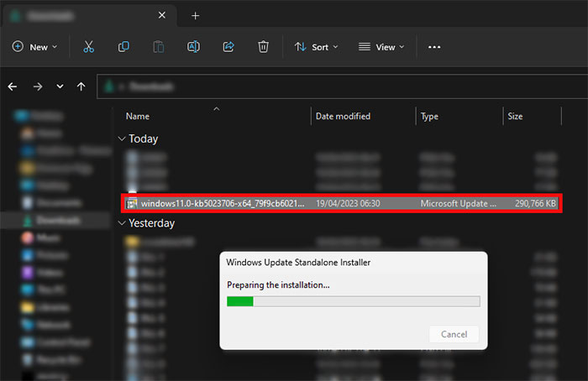The width and height of the screenshot is (588, 381).
Task: Open the New item menu
Action: tap(34, 47)
